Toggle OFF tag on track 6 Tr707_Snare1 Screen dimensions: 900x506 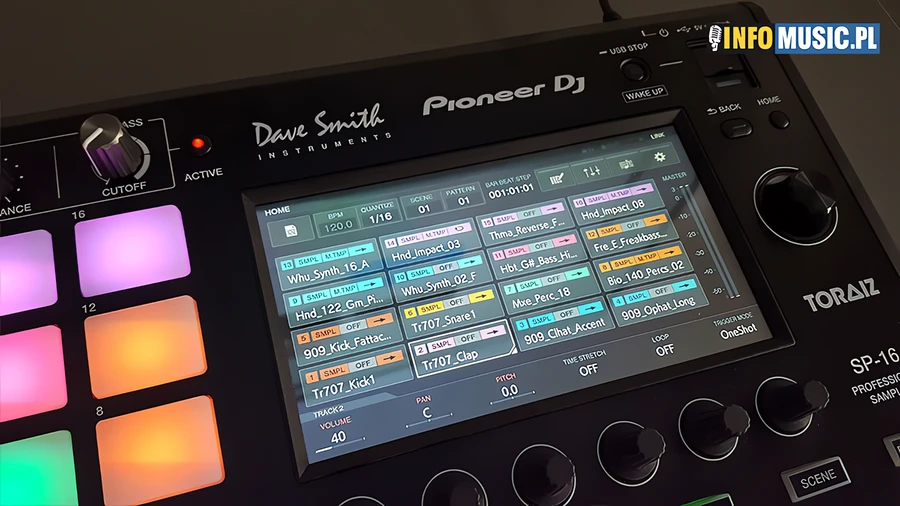tap(456, 302)
